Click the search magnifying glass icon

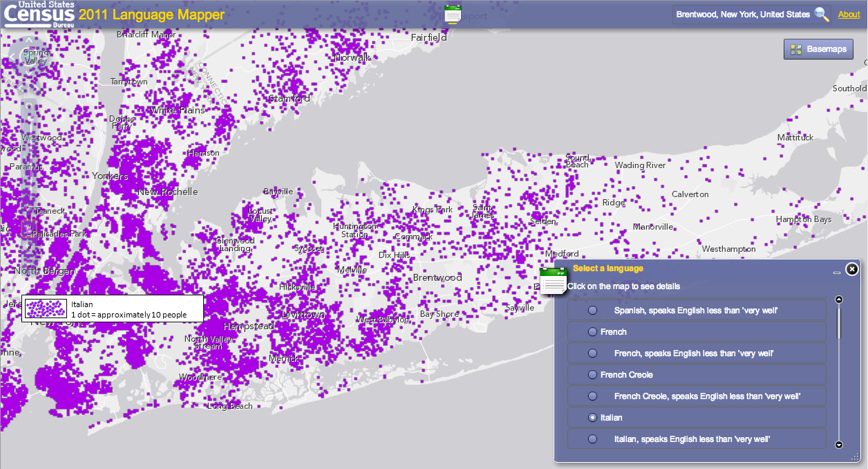[822, 15]
